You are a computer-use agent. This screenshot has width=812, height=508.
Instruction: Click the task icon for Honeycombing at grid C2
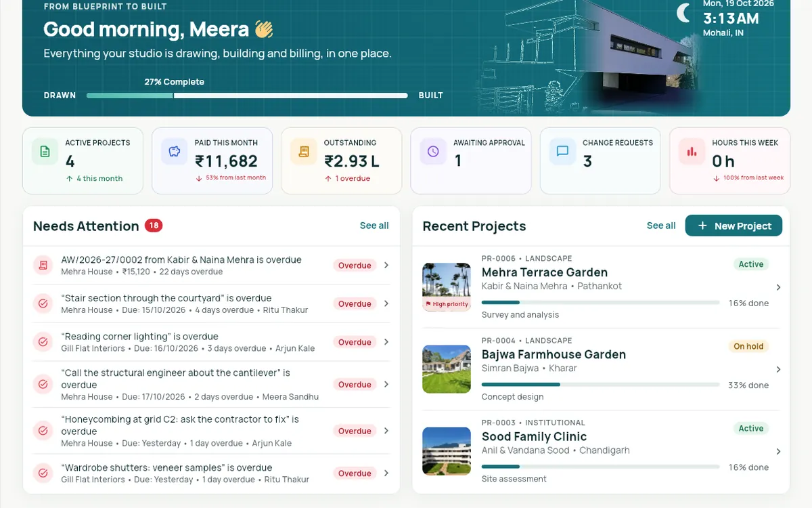pyautogui.click(x=43, y=431)
